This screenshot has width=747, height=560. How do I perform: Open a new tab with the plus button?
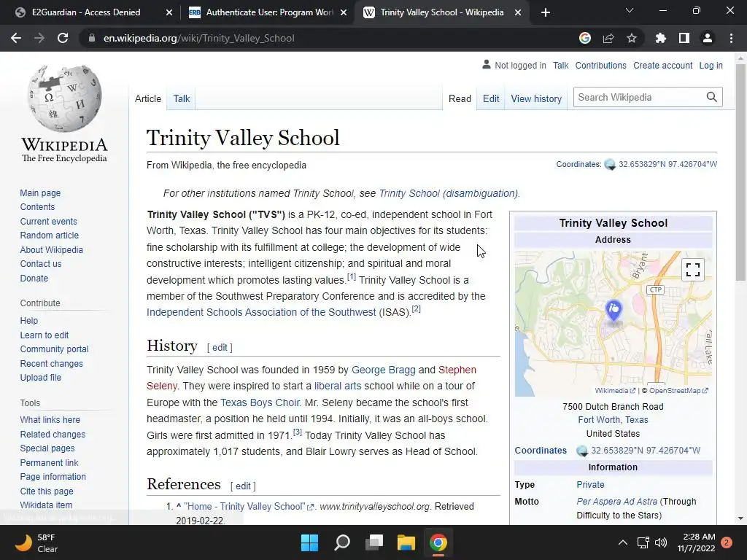point(546,12)
